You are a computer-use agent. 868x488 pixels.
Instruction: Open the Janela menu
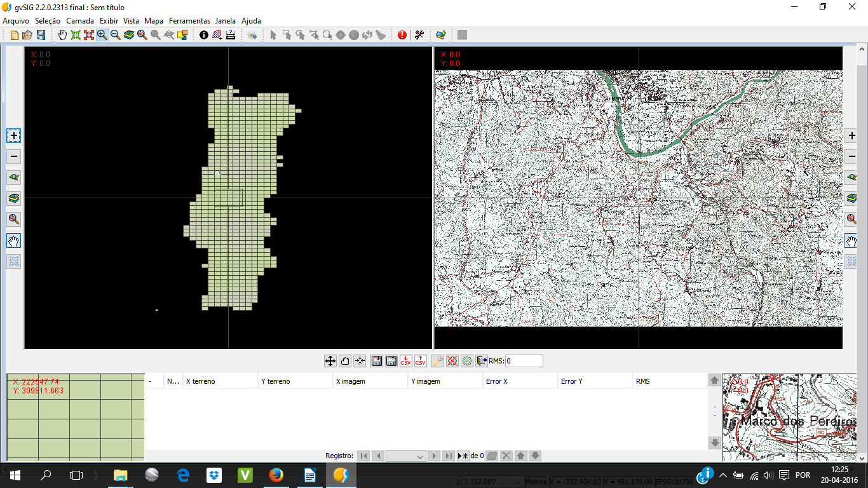pyautogui.click(x=226, y=21)
